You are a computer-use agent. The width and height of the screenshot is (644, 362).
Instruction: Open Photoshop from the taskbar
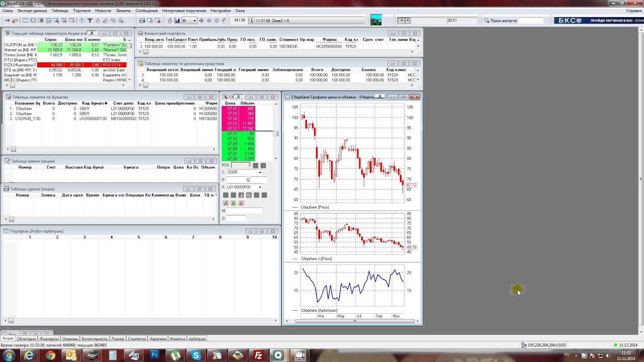[154, 355]
